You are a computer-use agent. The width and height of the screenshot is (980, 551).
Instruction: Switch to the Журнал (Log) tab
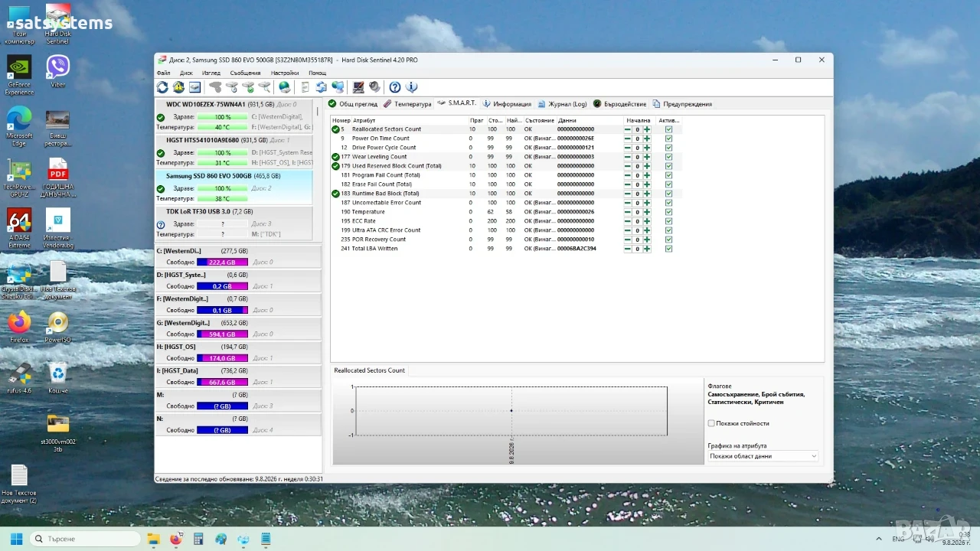562,104
